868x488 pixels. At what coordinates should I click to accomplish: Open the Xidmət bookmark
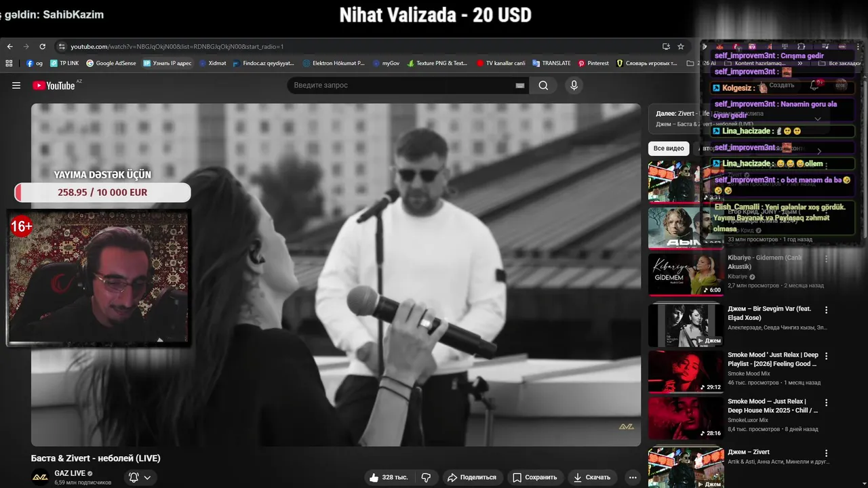coord(213,63)
